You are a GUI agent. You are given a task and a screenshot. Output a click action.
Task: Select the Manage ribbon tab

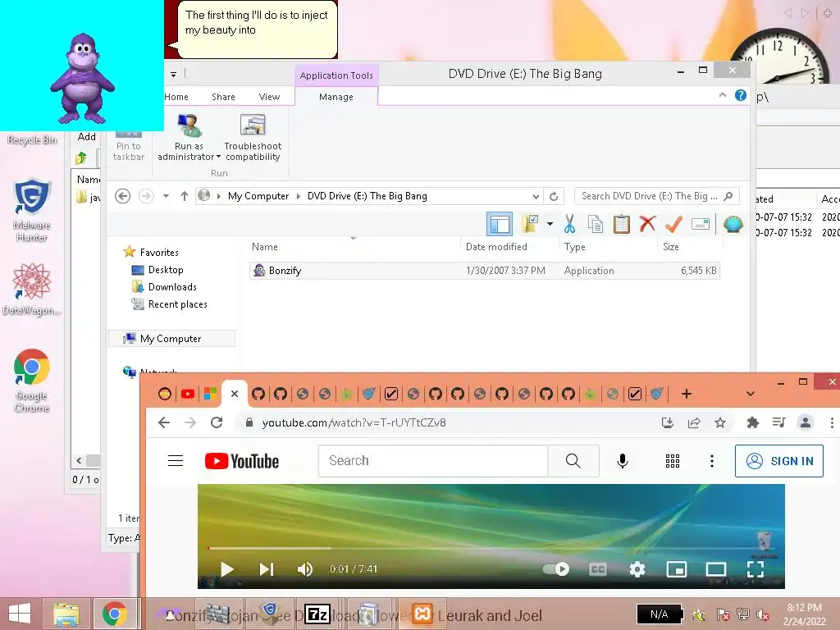(x=336, y=97)
